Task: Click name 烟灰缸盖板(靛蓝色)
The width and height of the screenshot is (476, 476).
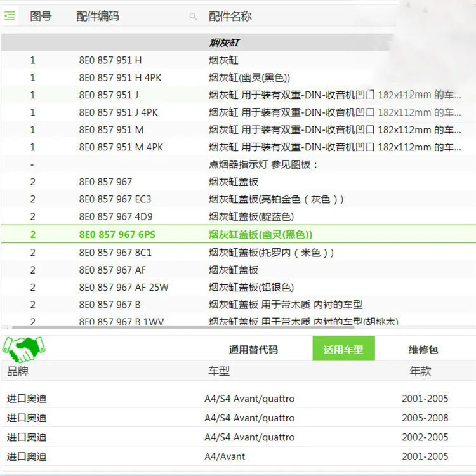Action: [x=251, y=216]
